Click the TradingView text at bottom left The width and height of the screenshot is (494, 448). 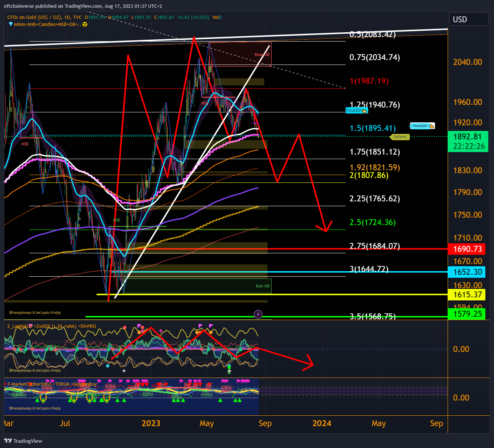tap(28, 441)
